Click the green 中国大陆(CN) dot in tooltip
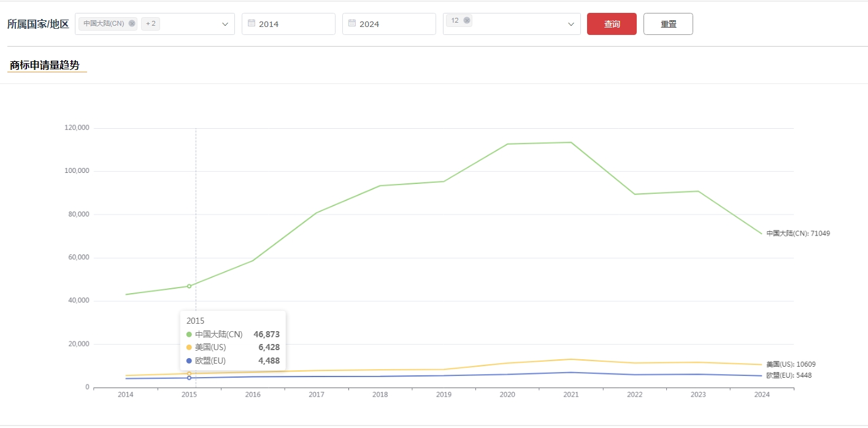This screenshot has height=428, width=868. tap(189, 334)
